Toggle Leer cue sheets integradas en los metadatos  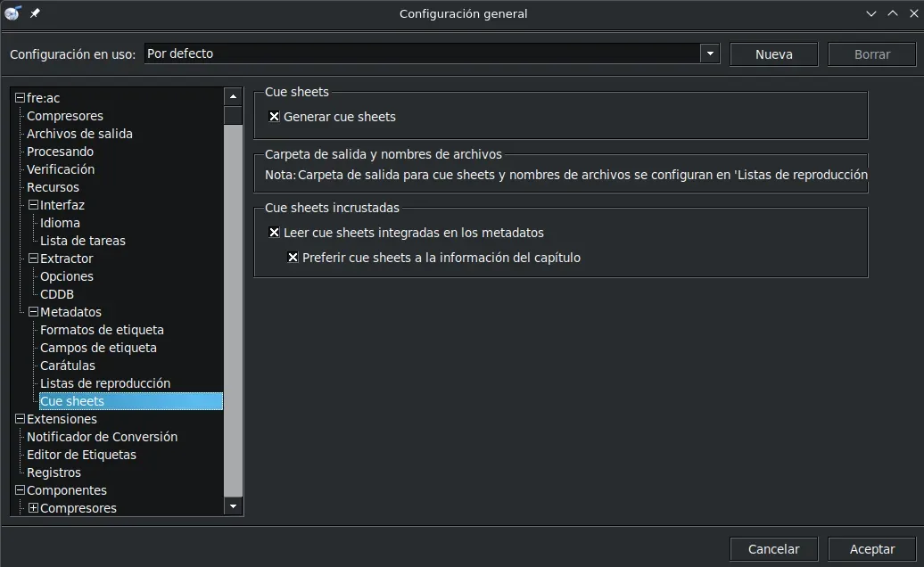pos(275,232)
